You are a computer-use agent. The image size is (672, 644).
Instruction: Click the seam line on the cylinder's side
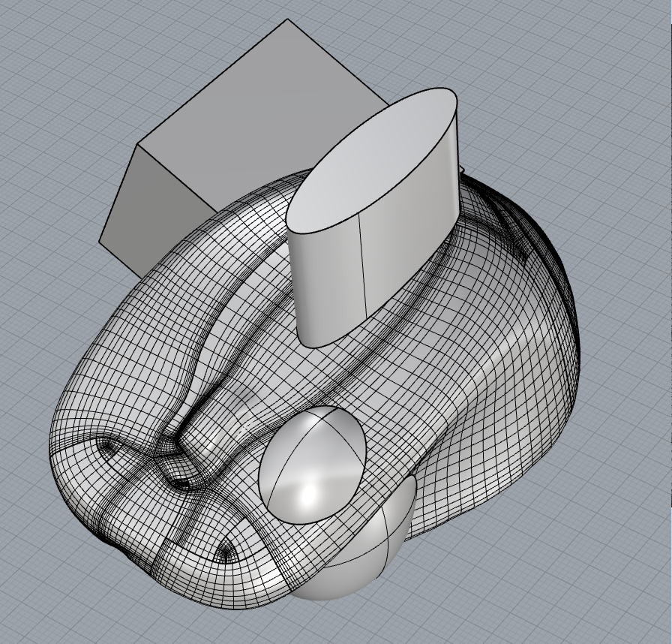tap(362, 266)
